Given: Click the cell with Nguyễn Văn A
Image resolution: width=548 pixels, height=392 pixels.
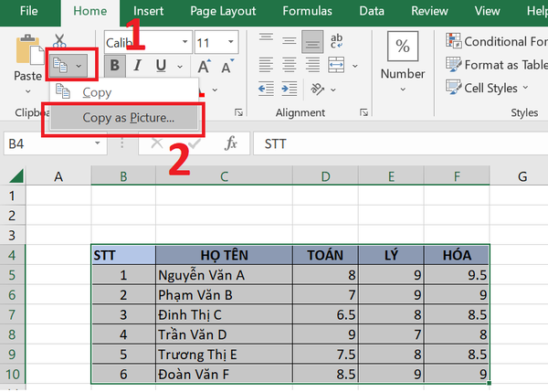Looking at the screenshot, I should (224, 275).
